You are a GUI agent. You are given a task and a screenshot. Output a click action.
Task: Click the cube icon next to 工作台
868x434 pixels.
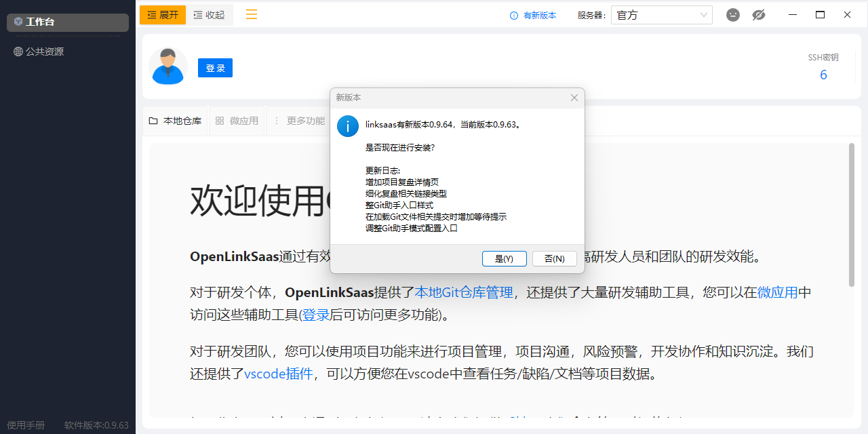(x=18, y=22)
